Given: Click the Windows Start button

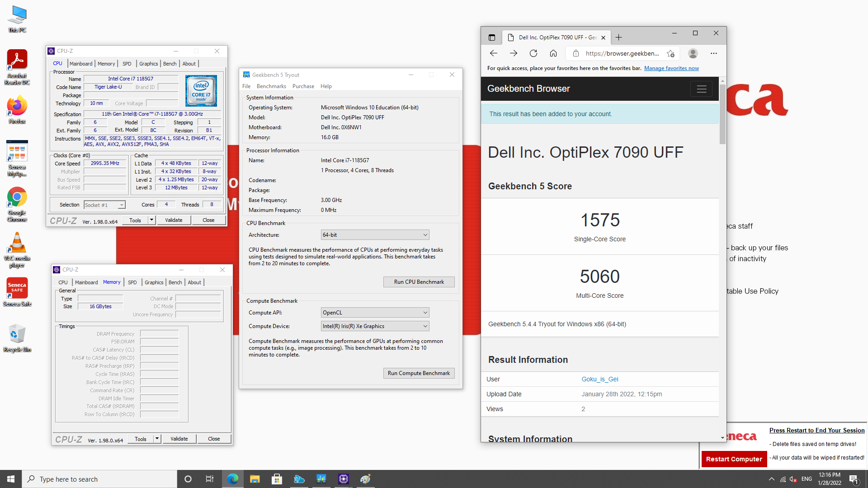Looking at the screenshot, I should [11, 479].
